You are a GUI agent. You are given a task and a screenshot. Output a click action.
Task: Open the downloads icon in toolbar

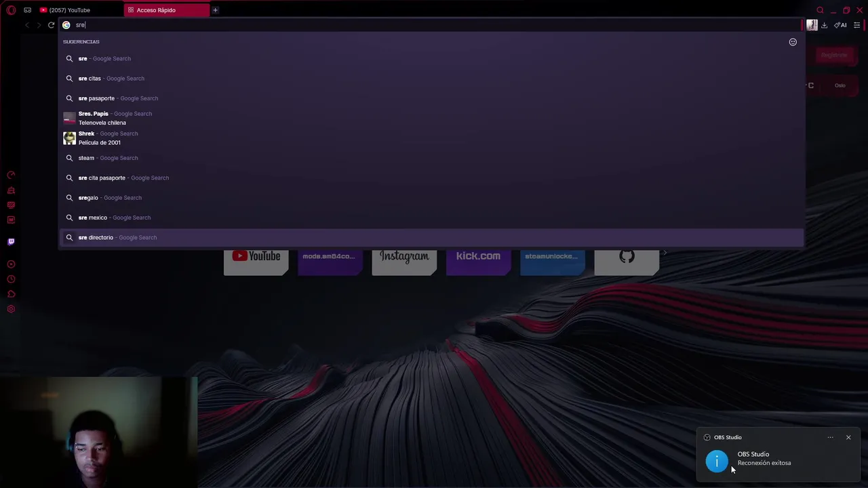(824, 25)
